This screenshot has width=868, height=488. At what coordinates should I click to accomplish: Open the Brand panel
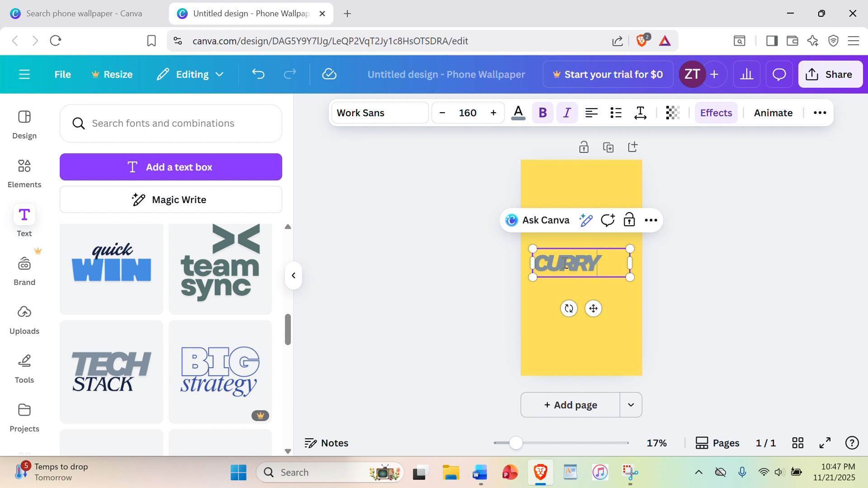coord(24,271)
